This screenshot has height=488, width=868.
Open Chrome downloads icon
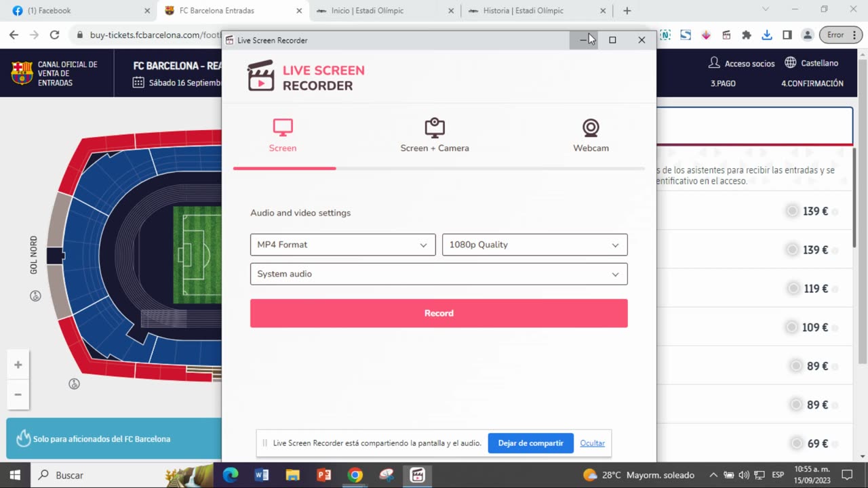pos(767,35)
